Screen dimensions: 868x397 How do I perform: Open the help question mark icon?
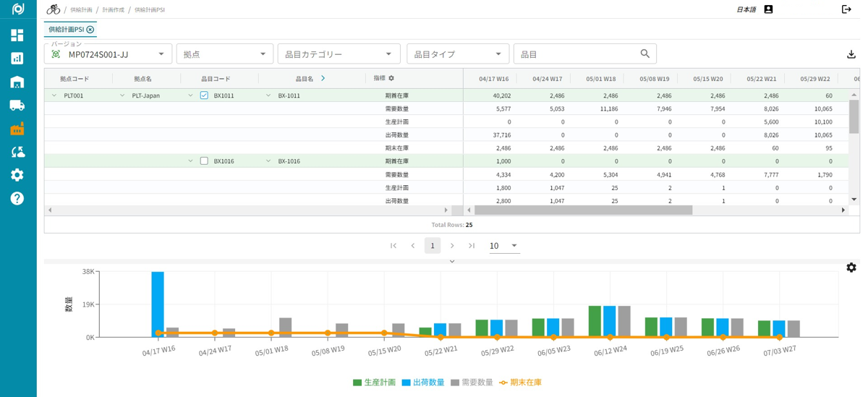click(x=17, y=198)
